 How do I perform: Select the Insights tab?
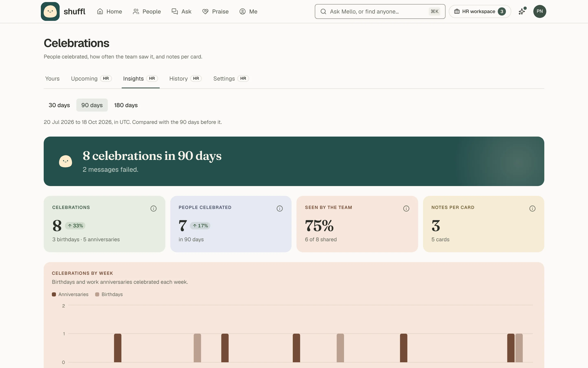tap(140, 79)
